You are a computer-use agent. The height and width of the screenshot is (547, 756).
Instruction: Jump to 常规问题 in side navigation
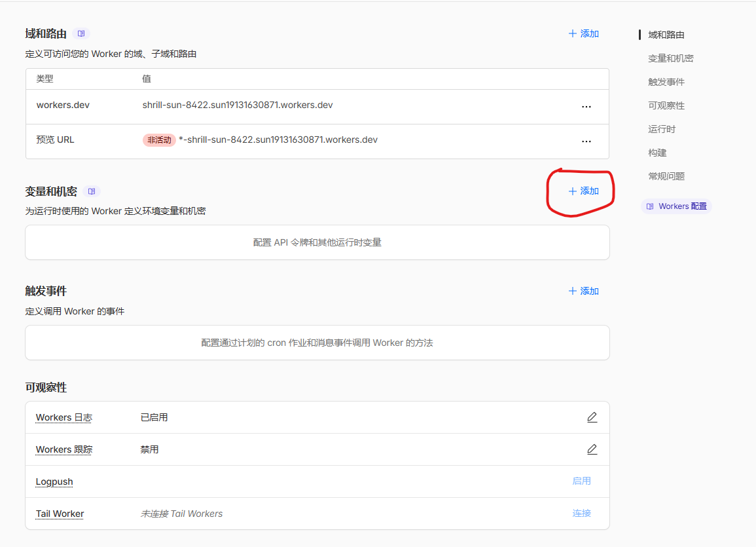pos(666,176)
